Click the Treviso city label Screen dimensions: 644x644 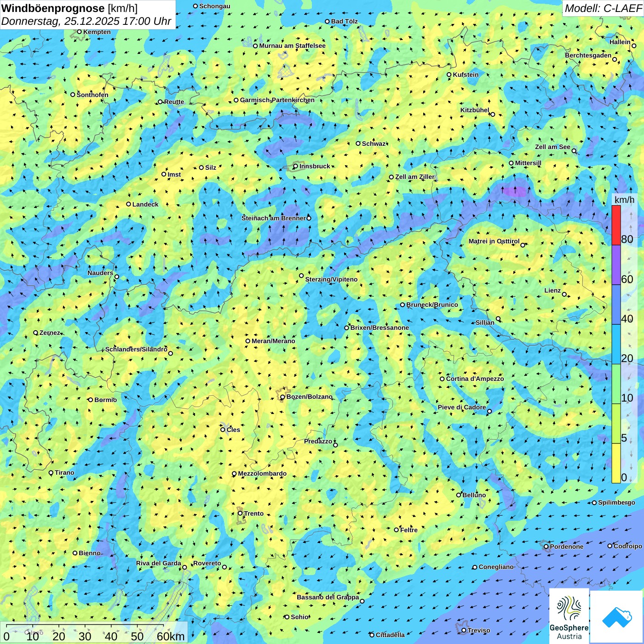(479, 630)
